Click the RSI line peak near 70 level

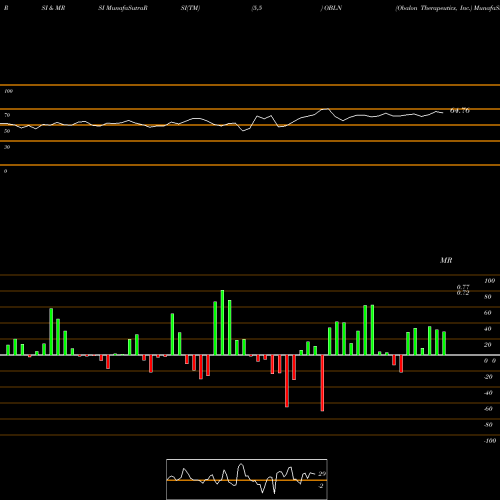(326, 109)
